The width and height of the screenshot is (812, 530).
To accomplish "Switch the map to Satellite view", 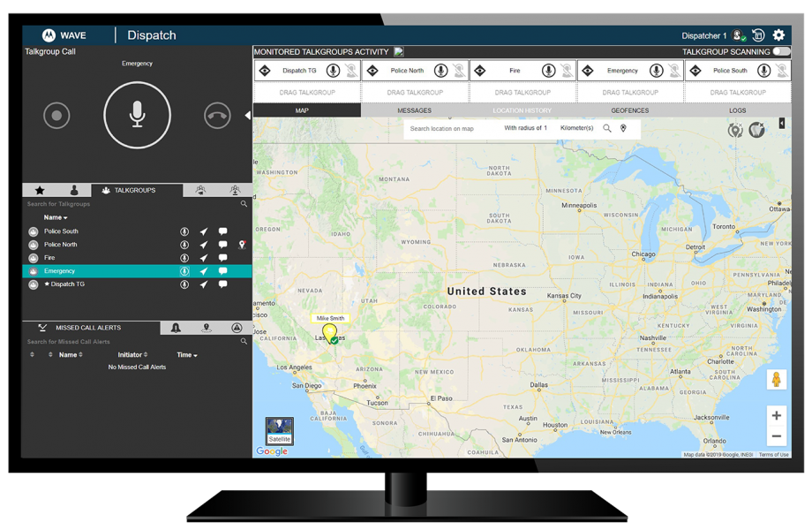I will point(279,430).
